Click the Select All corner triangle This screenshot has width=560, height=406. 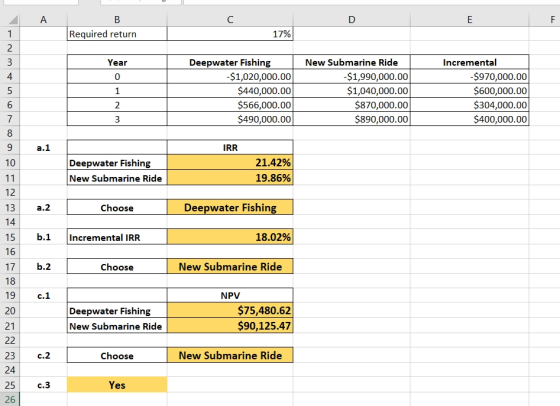12,20
